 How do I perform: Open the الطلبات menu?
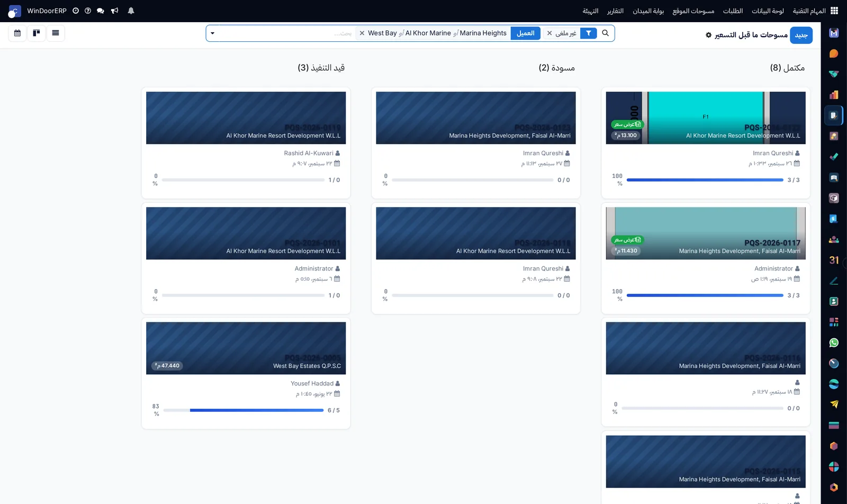[733, 11]
